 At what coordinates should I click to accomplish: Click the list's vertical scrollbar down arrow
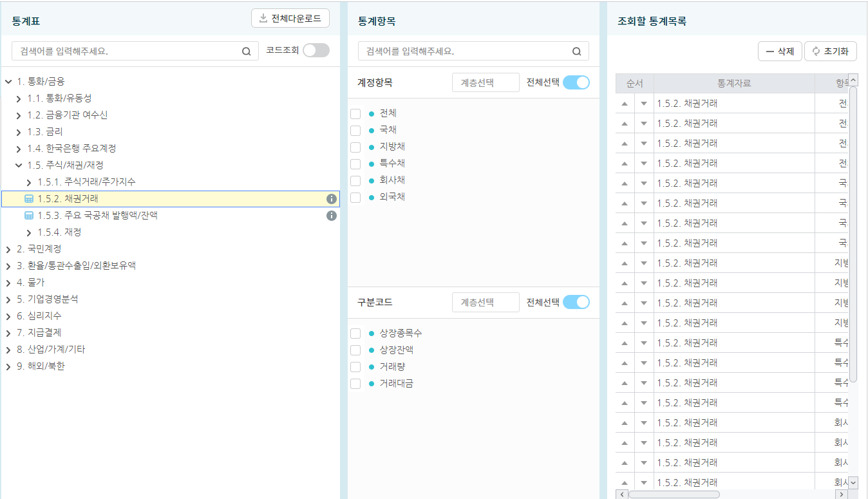coord(853,482)
